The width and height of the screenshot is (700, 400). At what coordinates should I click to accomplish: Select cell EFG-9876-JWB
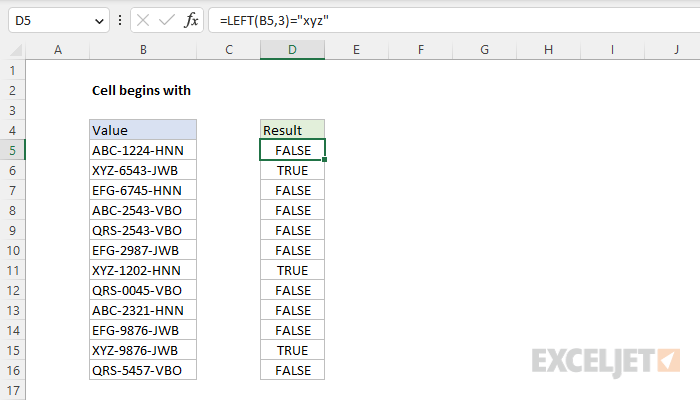click(143, 330)
